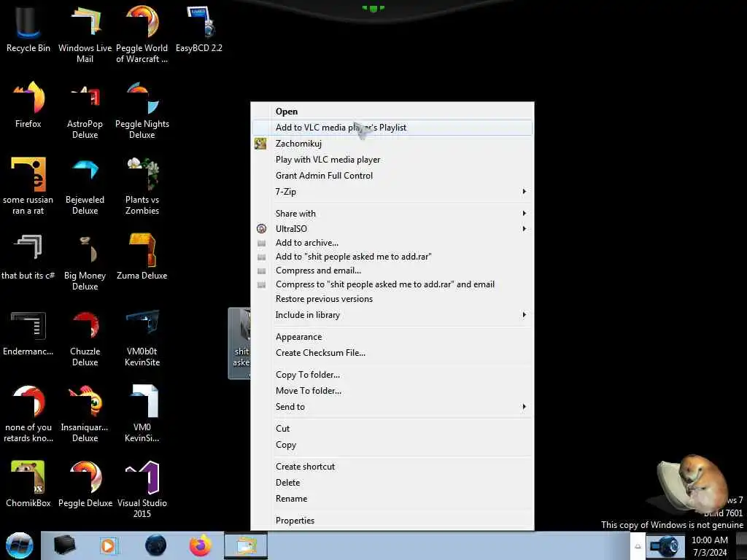Viewport: 747px width, 560px height.
Task: Open the Recycle Bin desktop icon
Action: pyautogui.click(x=28, y=28)
